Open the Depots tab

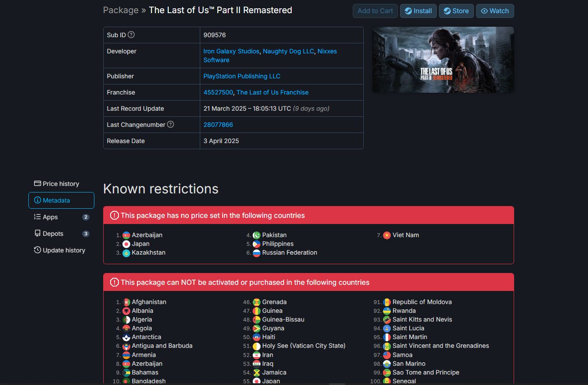pyautogui.click(x=61, y=234)
